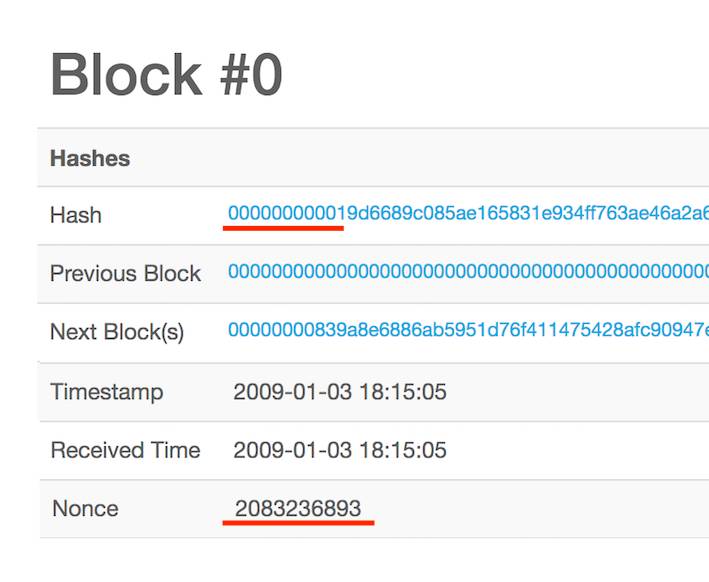Click the "18:15:05" time in the Timestamp row
The height and width of the screenshot is (582, 709).
403,392
